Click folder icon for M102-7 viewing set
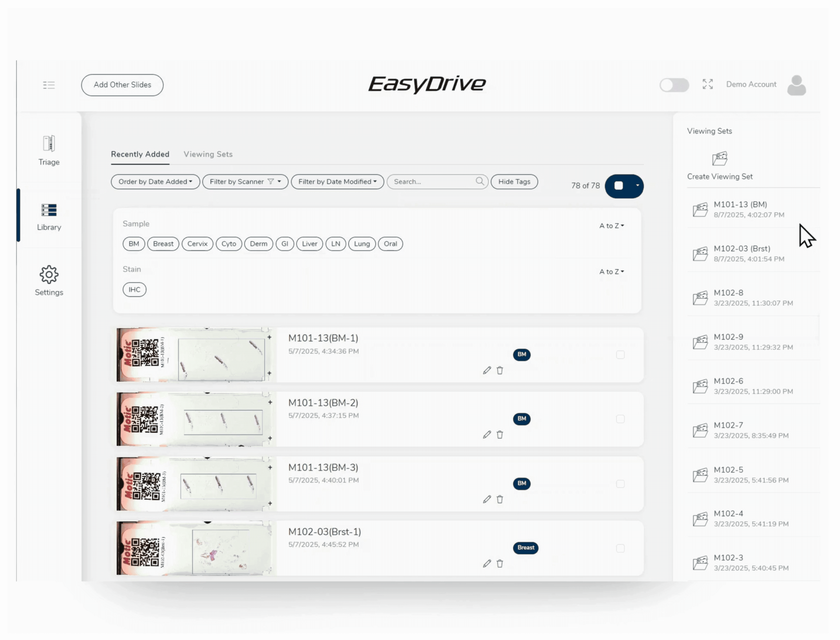Screen dimensions: 840x640 point(700,431)
